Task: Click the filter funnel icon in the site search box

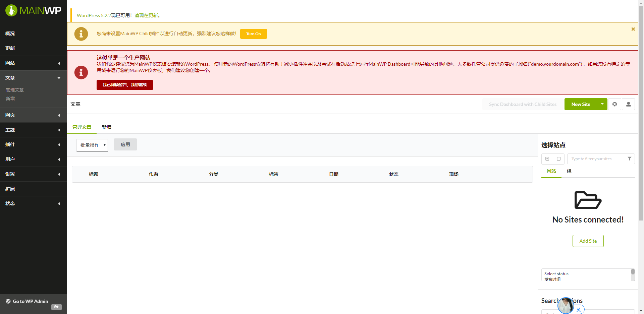Action: point(629,159)
